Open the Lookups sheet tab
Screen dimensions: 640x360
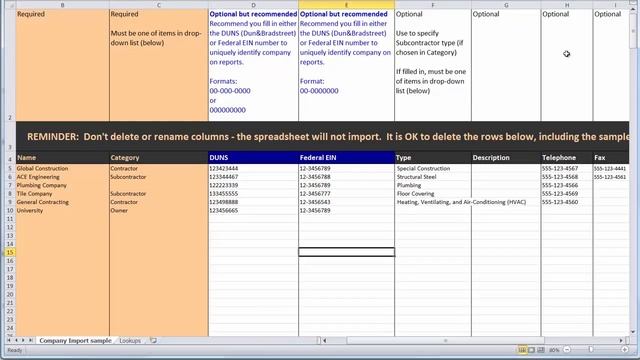click(x=130, y=340)
